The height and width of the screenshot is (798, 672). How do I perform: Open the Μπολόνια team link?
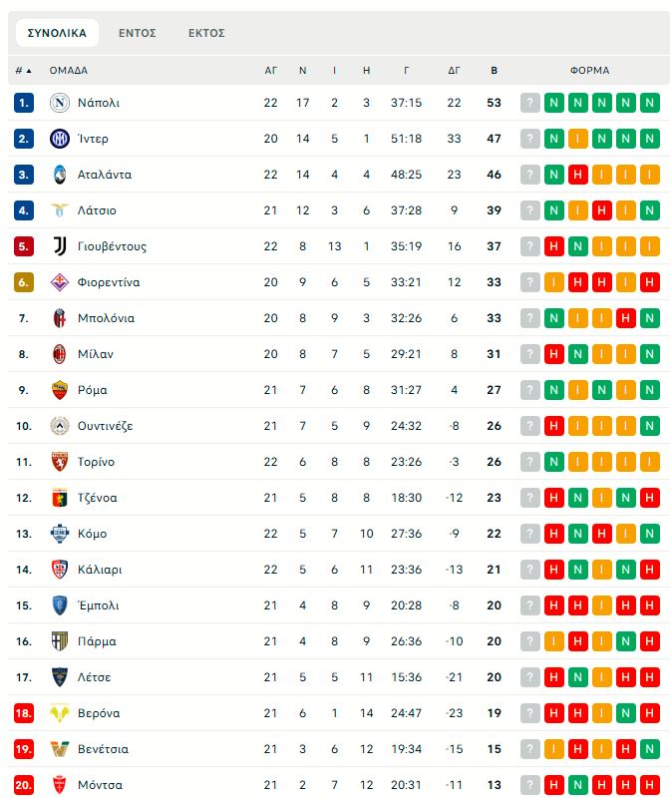pos(106,318)
